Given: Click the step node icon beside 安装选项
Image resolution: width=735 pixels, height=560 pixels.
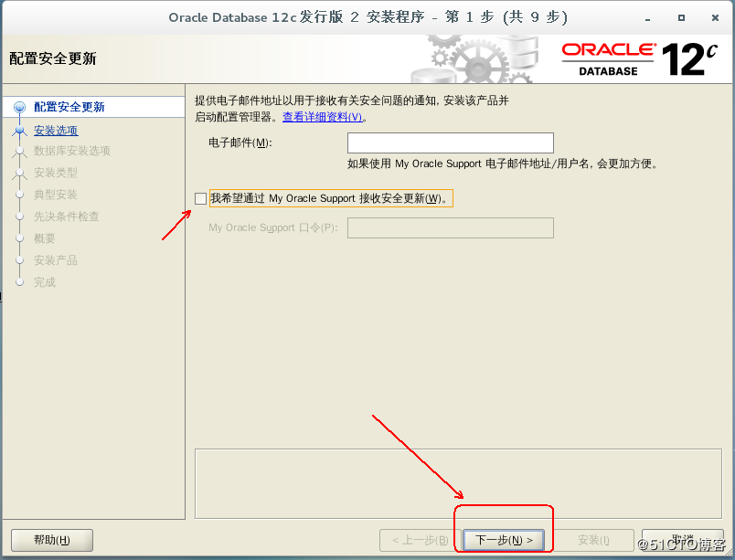Looking at the screenshot, I should click(x=20, y=131).
